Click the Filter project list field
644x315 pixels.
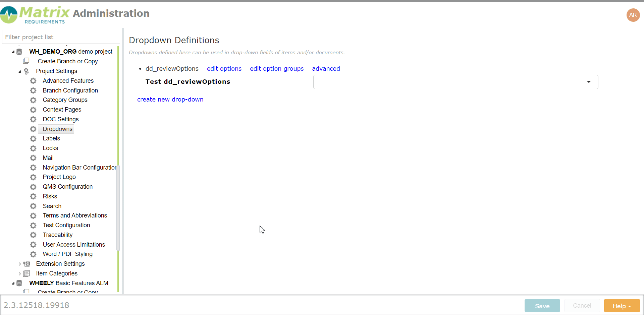61,37
